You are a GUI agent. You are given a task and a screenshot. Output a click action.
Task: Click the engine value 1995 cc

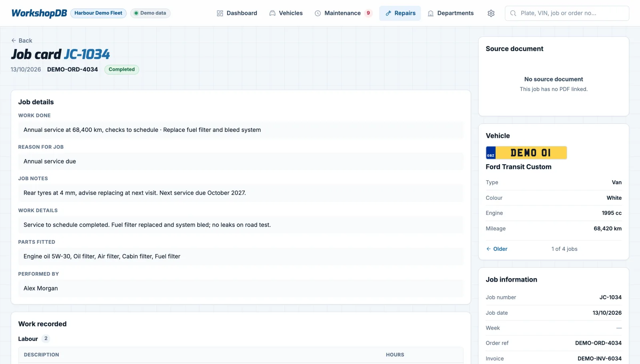coord(612,213)
